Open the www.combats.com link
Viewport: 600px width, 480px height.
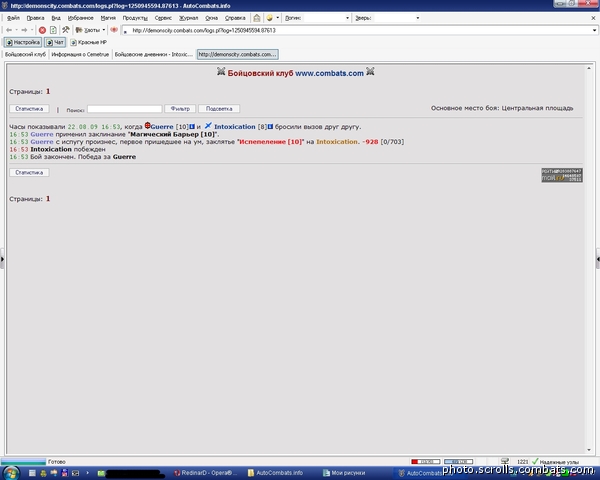pyautogui.click(x=329, y=73)
